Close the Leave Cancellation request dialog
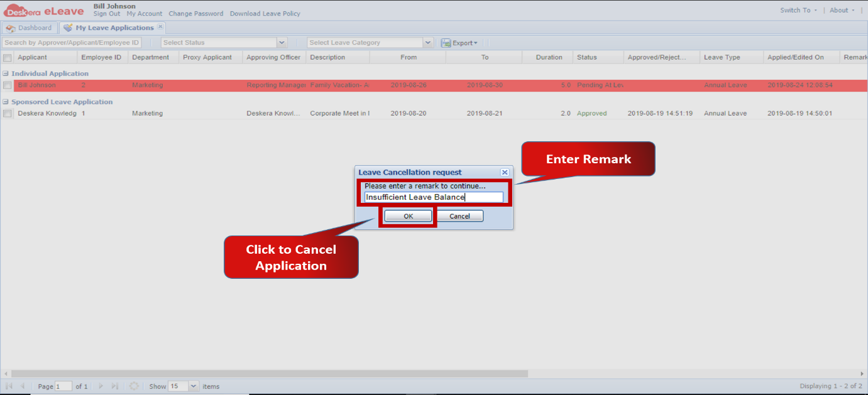This screenshot has height=395, width=868. pyautogui.click(x=505, y=172)
